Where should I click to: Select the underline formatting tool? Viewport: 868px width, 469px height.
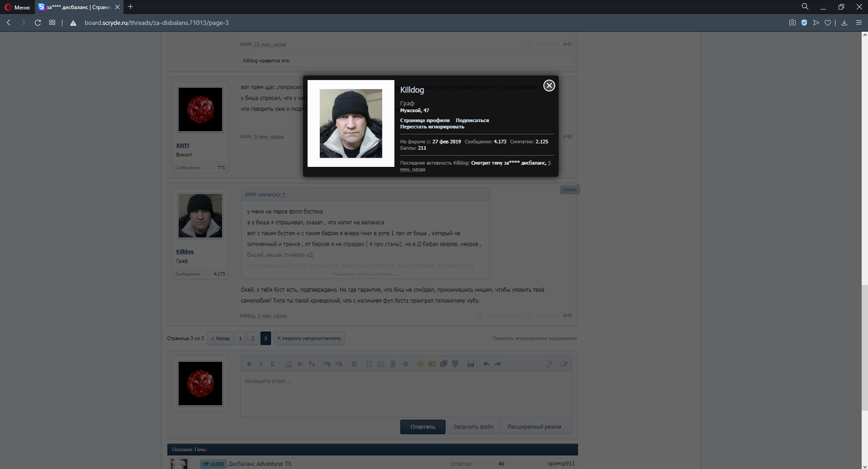click(x=272, y=363)
